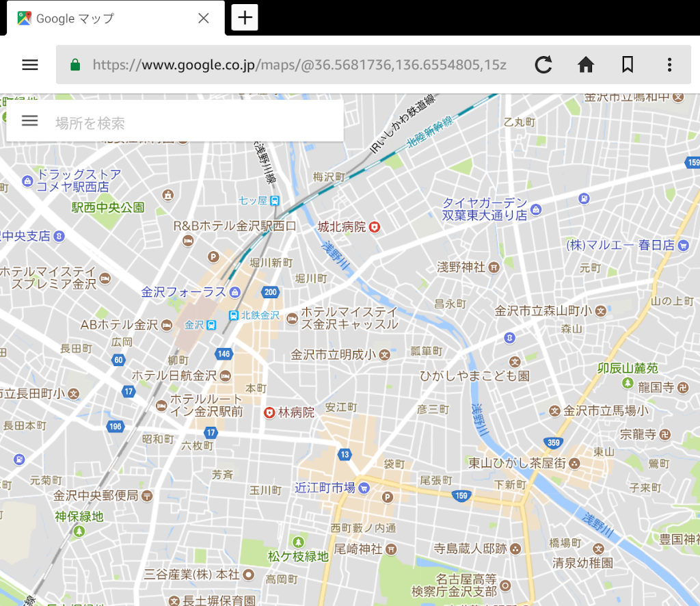Reload the current page
The width and height of the screenshot is (700, 606).
tap(543, 64)
